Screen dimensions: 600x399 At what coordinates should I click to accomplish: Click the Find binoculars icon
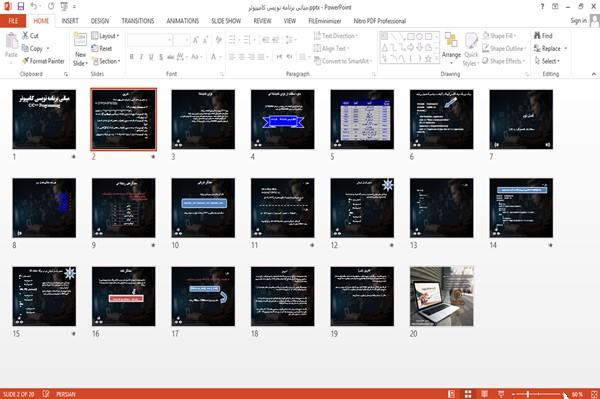click(537, 36)
